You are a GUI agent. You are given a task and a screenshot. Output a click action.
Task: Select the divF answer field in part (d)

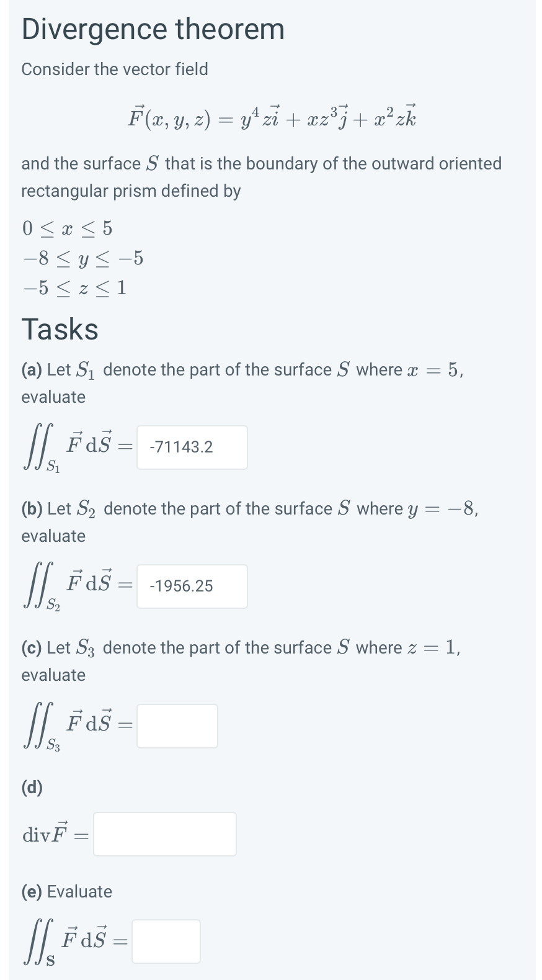(164, 834)
